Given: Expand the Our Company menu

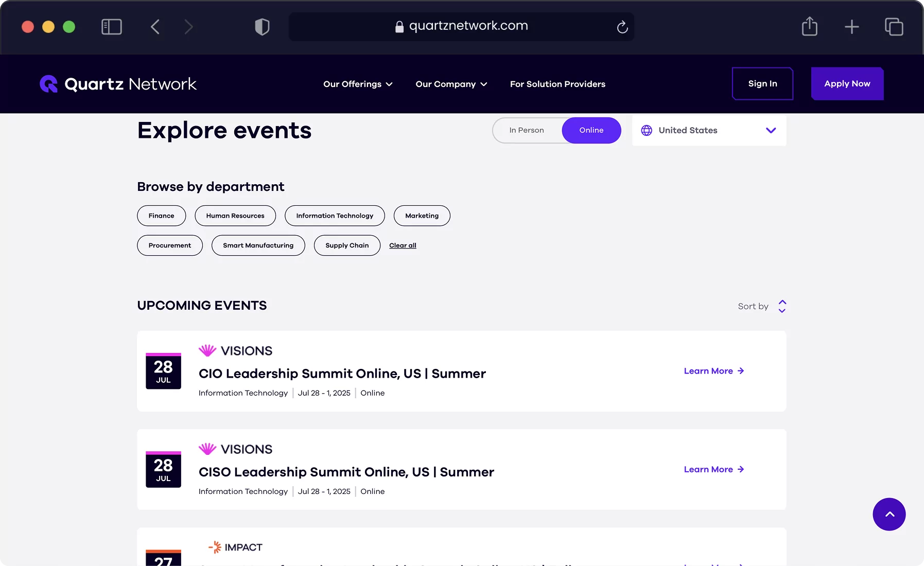Looking at the screenshot, I should click(451, 84).
